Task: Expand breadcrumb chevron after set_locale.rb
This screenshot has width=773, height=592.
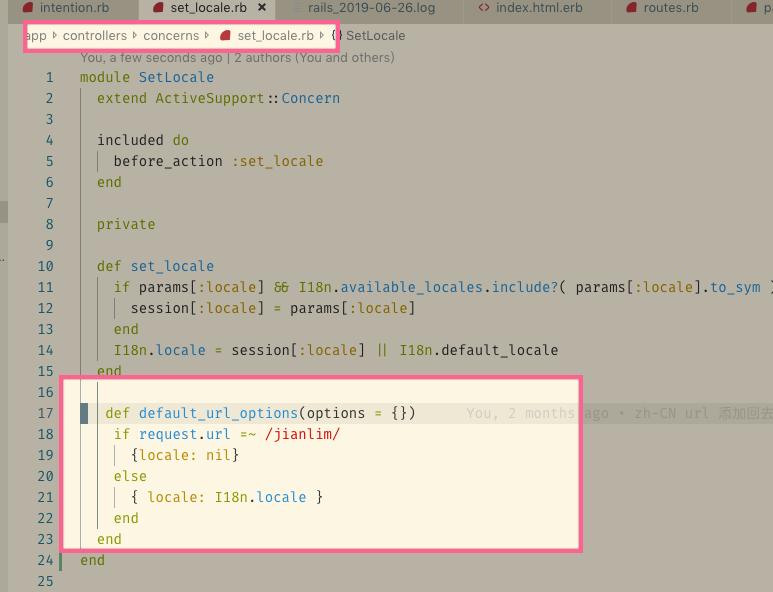Action: click(321, 35)
